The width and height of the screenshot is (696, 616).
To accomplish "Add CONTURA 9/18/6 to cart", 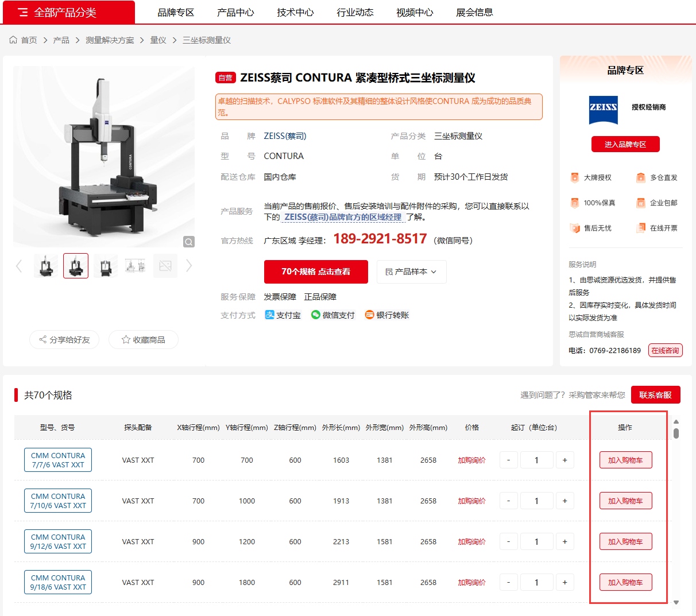I will click(625, 582).
